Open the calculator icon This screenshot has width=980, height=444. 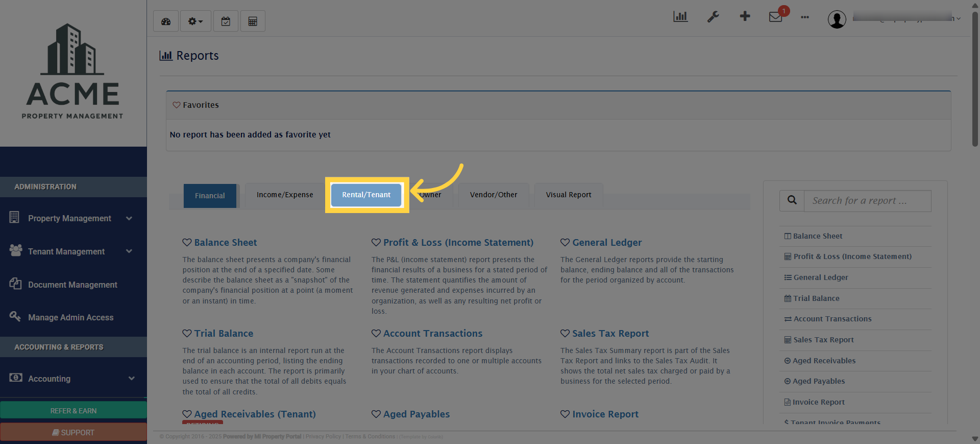click(x=253, y=21)
